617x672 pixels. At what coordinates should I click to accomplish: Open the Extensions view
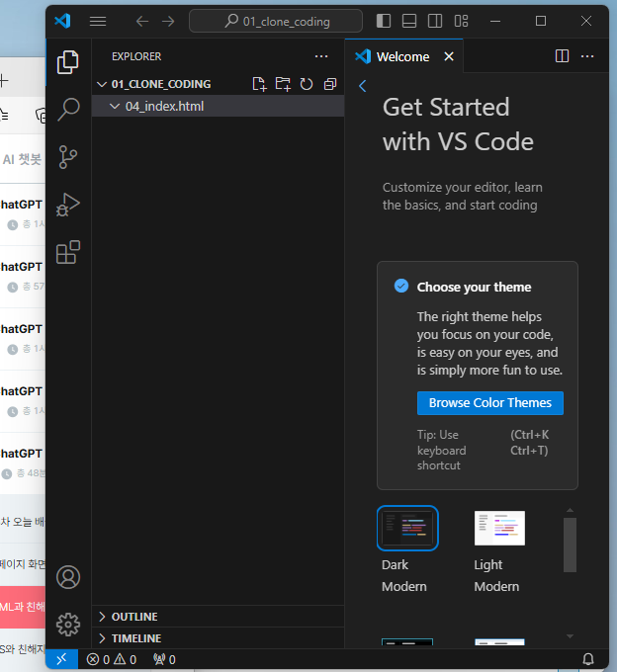pos(68,252)
